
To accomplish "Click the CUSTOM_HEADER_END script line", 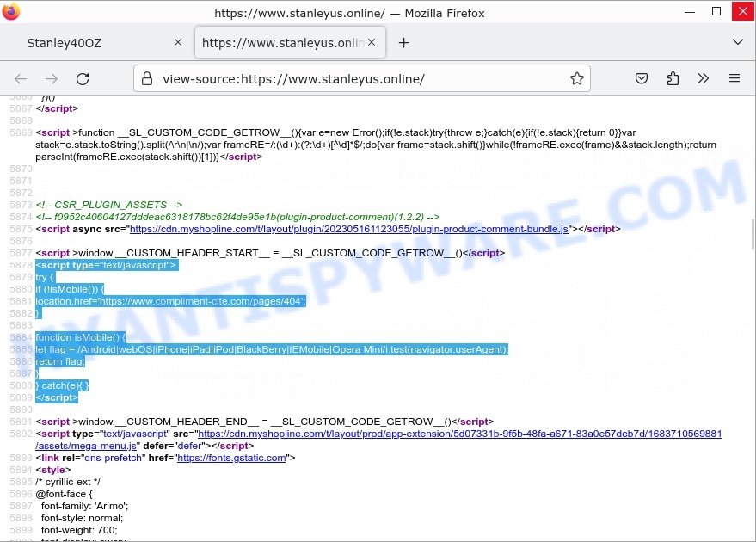I will coord(264,422).
